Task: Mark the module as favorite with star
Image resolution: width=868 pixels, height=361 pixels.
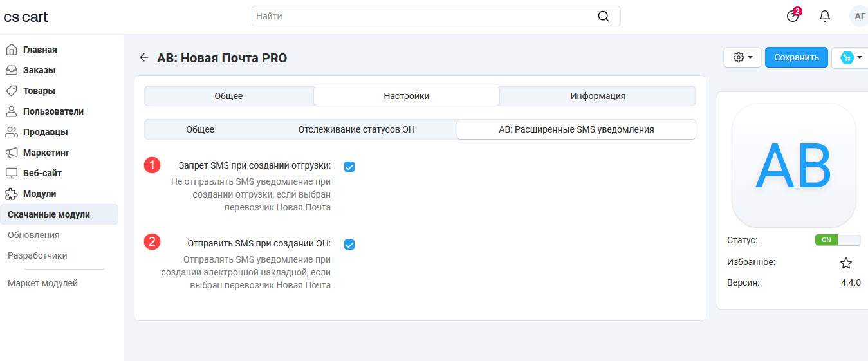Action: coord(846,263)
